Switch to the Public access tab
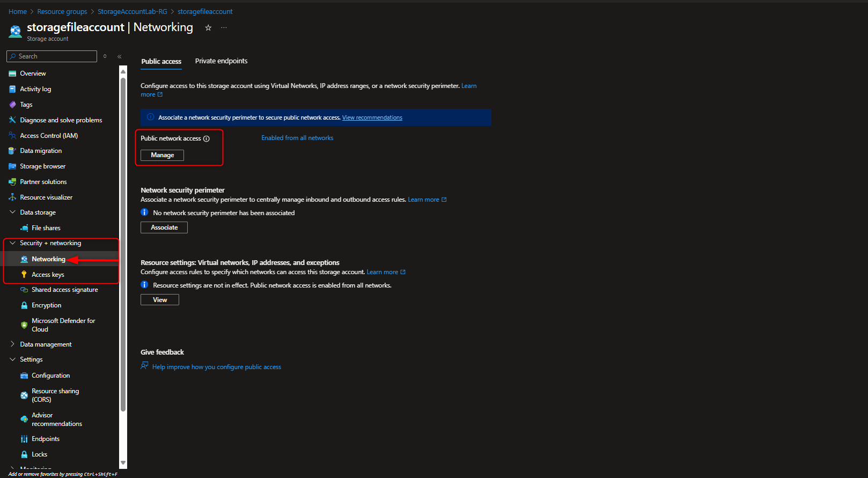Image resolution: width=868 pixels, height=478 pixels. click(x=161, y=62)
